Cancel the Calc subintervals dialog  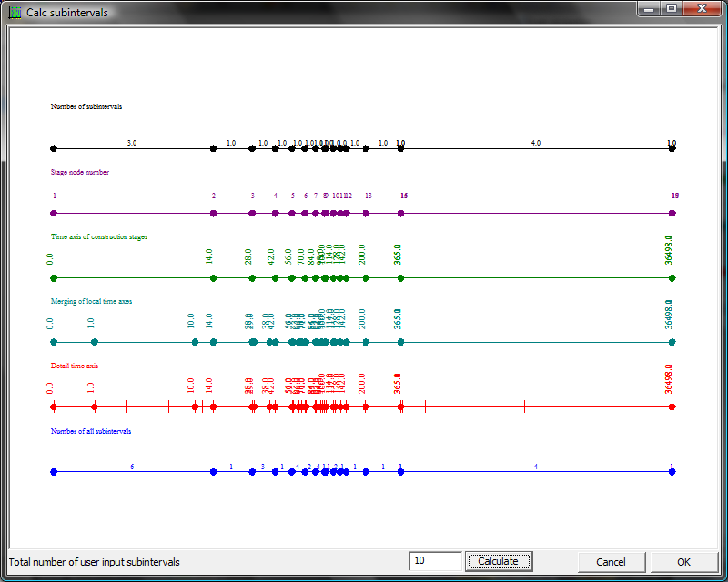[x=611, y=561]
